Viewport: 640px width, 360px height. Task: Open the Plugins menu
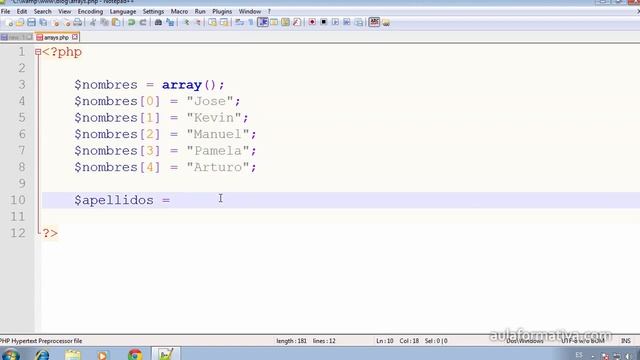click(222, 11)
